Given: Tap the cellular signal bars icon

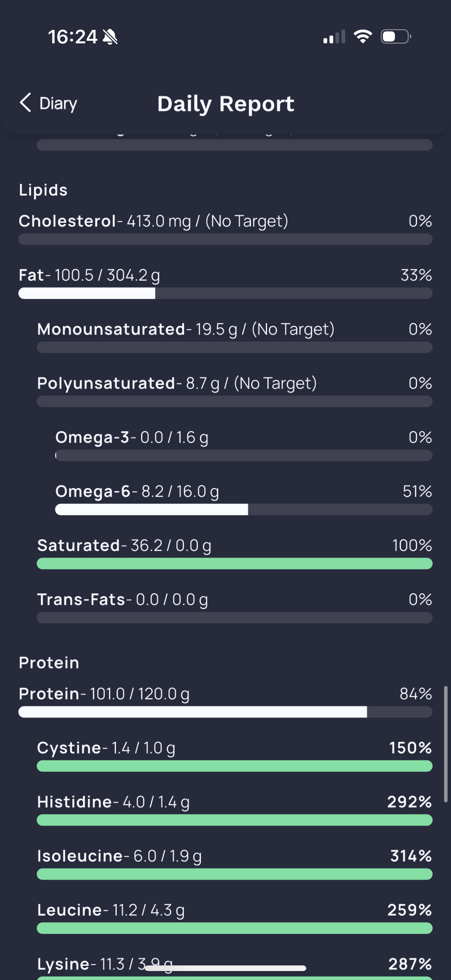Looking at the screenshot, I should tap(334, 37).
